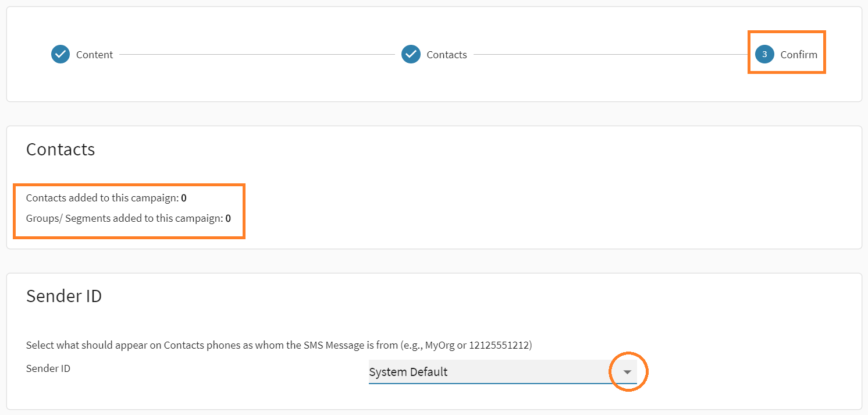Click the Sender ID section heading

pos(64,296)
